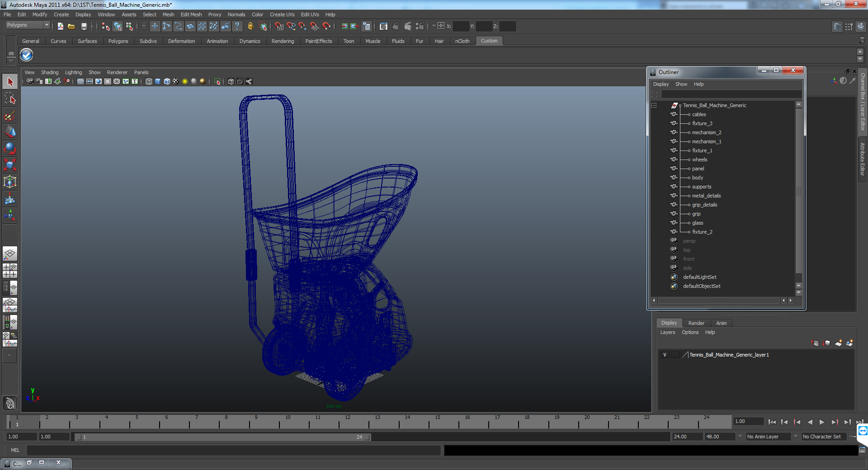Open the input box mode dropdown before X field

[434, 26]
